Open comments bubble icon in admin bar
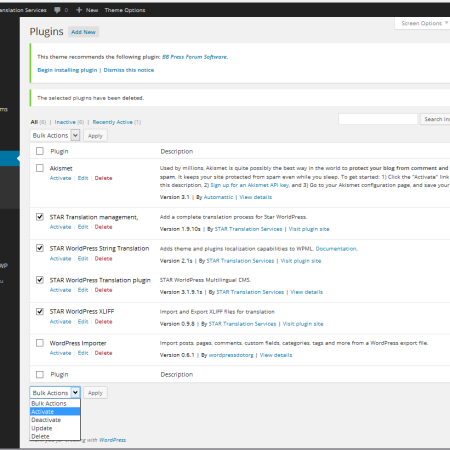This screenshot has height=450, width=450. [x=57, y=10]
